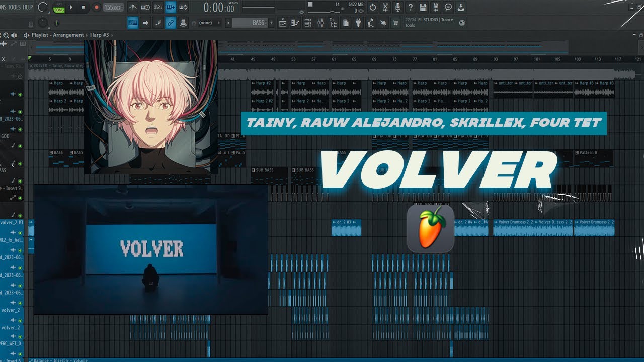Click the auto-scroll arrow icon
644x362 pixels.
[145, 23]
